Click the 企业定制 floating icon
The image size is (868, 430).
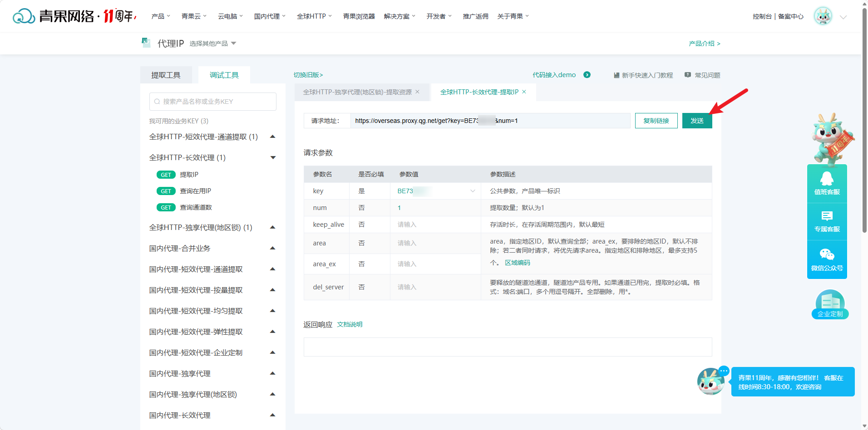coord(830,304)
